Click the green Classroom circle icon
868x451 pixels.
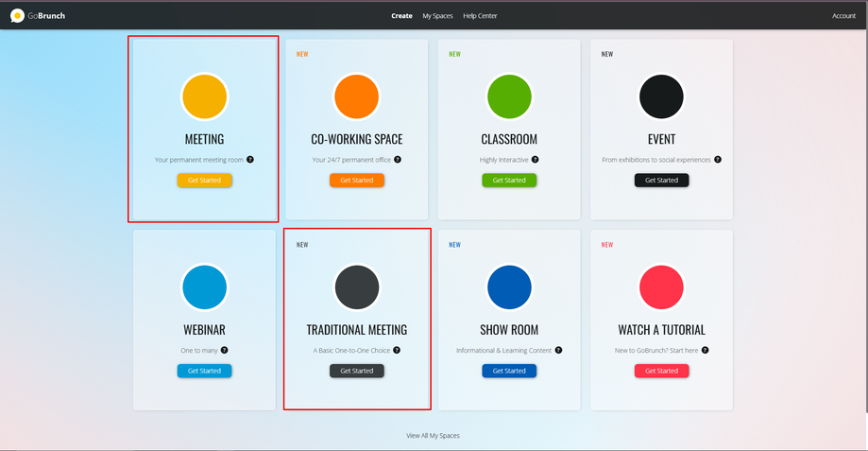pos(509,97)
